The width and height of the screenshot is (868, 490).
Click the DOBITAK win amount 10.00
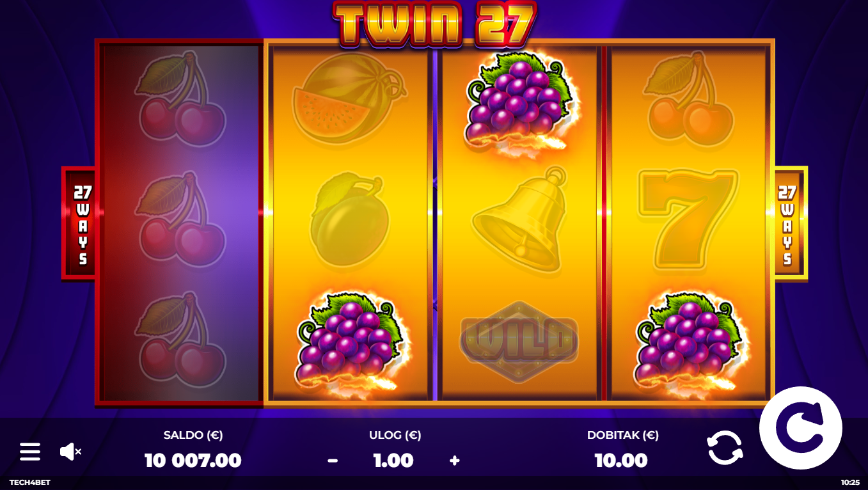[621, 461]
